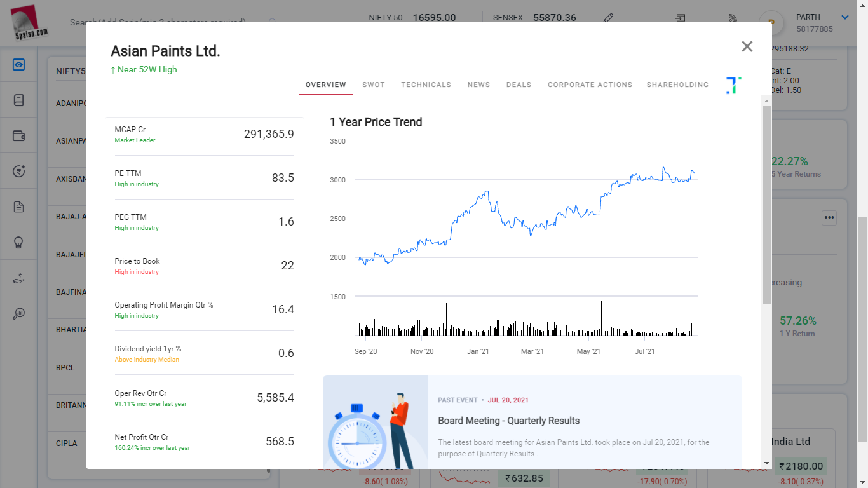Image resolution: width=868 pixels, height=488 pixels.
Task: Open the PARTH account dropdown arrow
Action: [x=845, y=18]
